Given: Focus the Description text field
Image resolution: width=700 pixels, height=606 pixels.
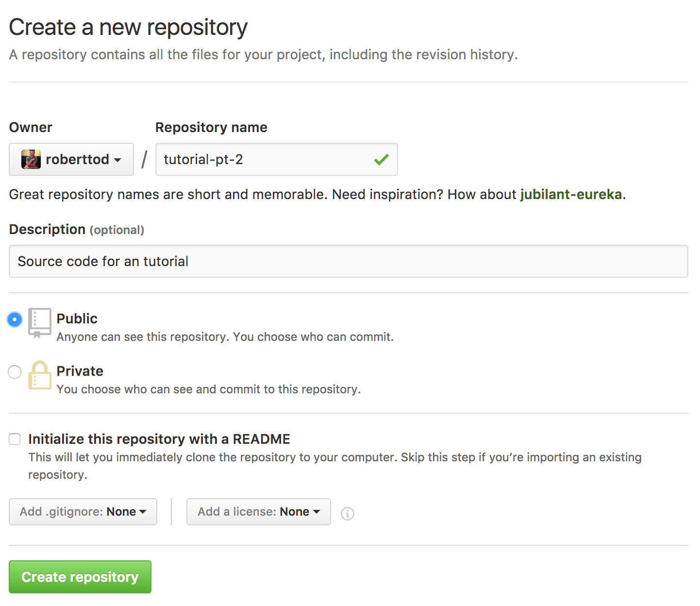Looking at the screenshot, I should pyautogui.click(x=348, y=261).
